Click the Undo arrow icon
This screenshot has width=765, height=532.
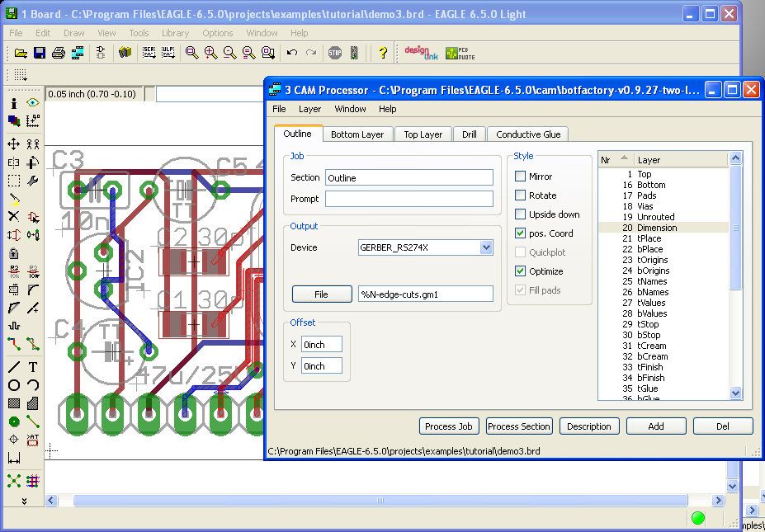click(x=292, y=53)
